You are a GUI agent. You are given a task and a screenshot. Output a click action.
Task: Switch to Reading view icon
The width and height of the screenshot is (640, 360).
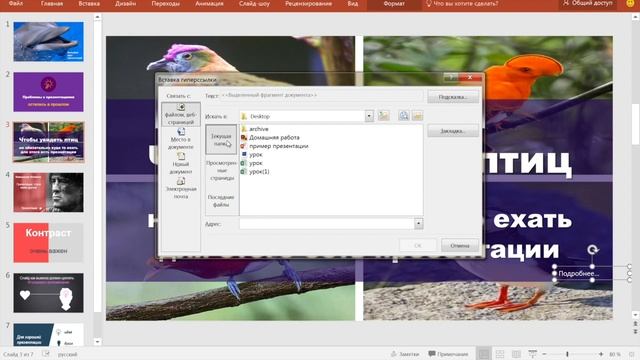coord(516,354)
